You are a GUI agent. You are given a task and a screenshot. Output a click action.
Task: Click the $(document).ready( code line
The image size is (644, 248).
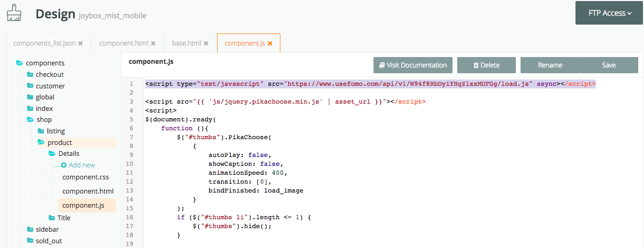(180, 119)
